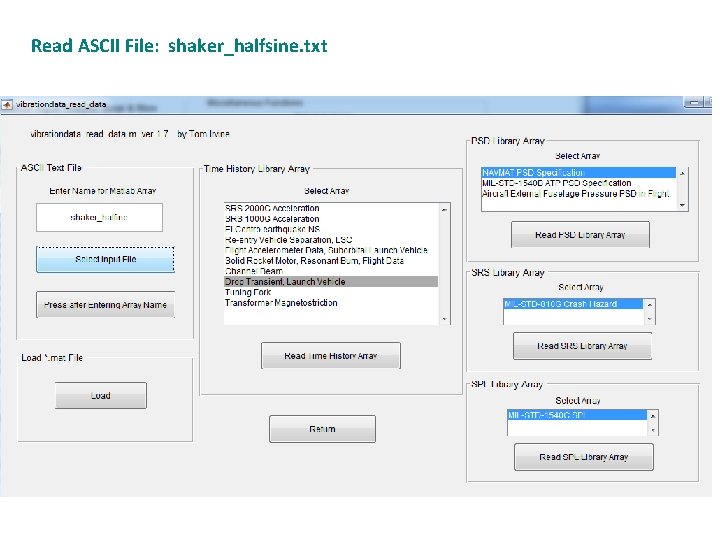Screen dimensions: 720x540
Task: Select NAVMAT PSD Specification in PSD list
Action: point(579,173)
